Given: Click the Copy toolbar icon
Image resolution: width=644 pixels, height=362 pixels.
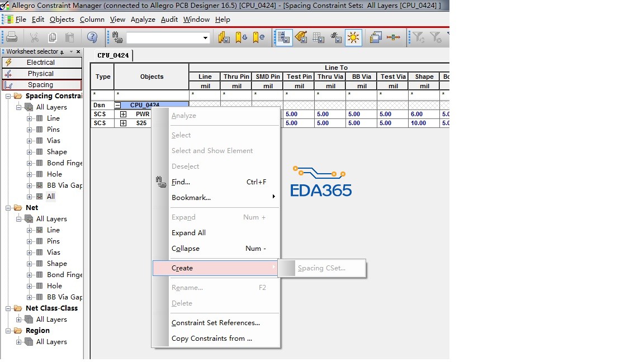Looking at the screenshot, I should (52, 37).
